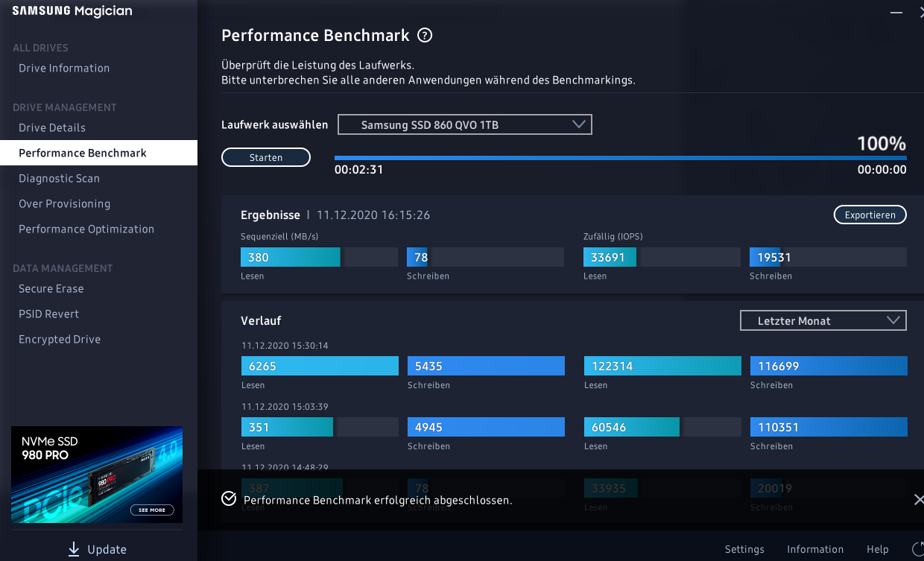
Task: Dismiss the benchmark completed notification with X
Action: point(918,499)
